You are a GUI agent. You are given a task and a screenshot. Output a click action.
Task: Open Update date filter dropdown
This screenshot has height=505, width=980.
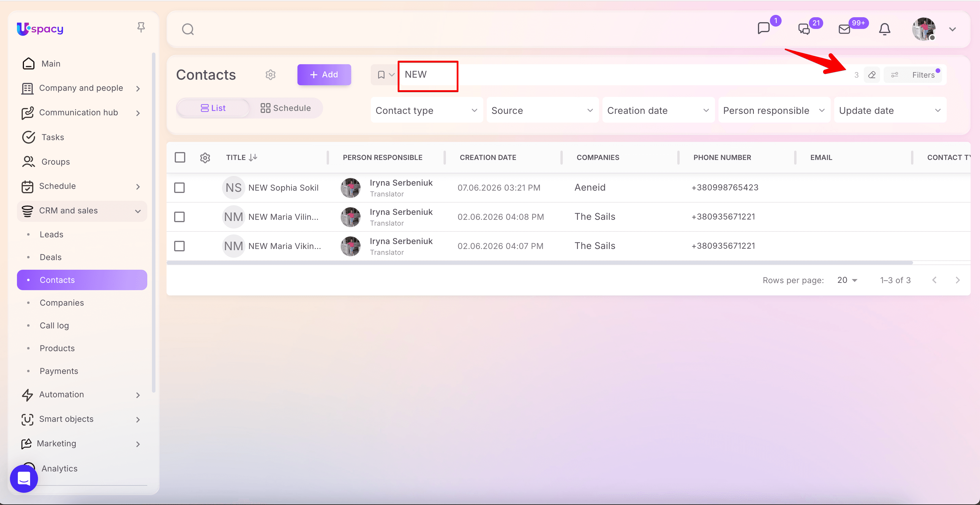coord(890,111)
